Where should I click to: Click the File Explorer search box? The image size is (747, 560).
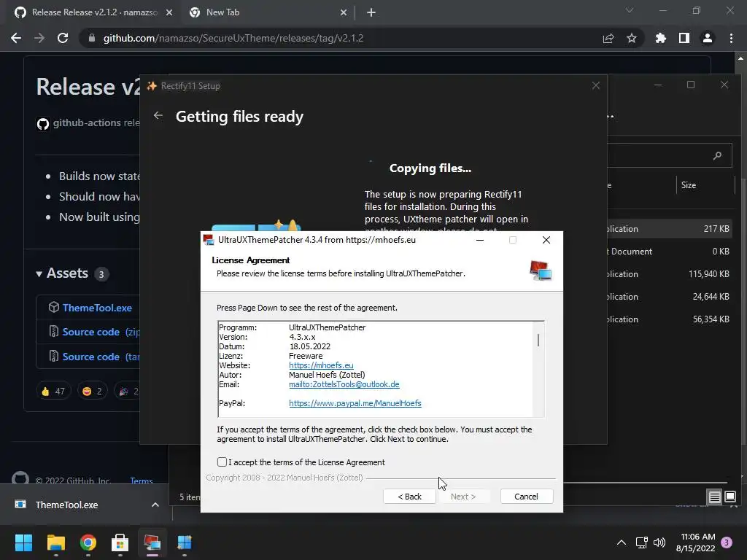(x=670, y=156)
